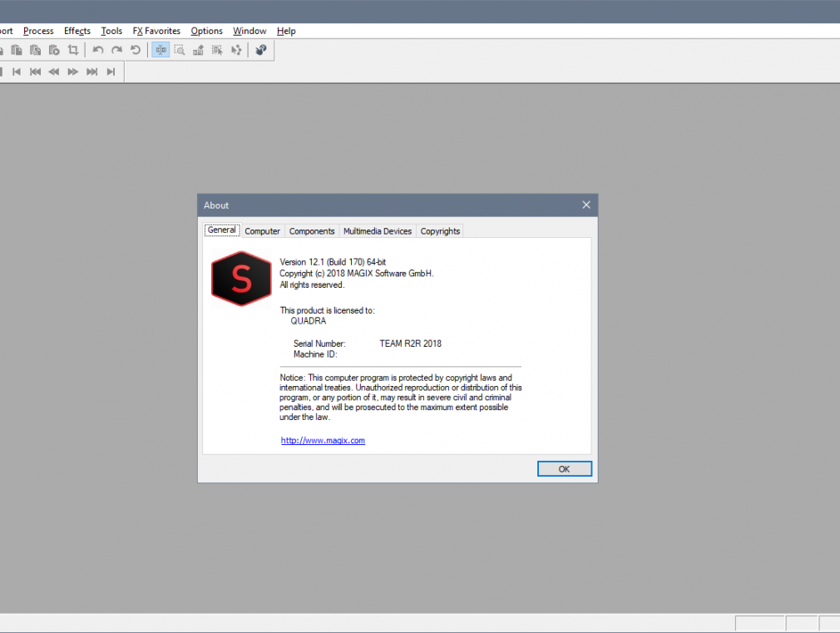Screen dimensions: 840x633
Task: Switch to the Computer tab
Action: pos(263,231)
